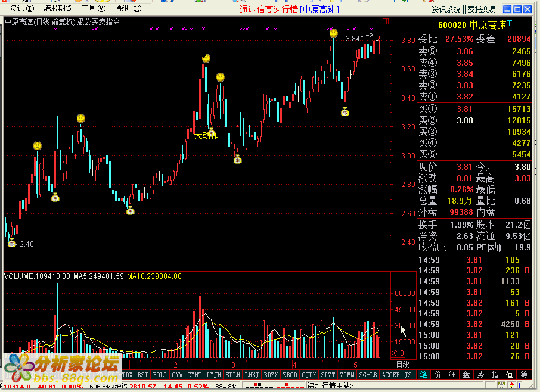Click the 委比 27.53% value
This screenshot has width=540, height=392.
click(460, 39)
